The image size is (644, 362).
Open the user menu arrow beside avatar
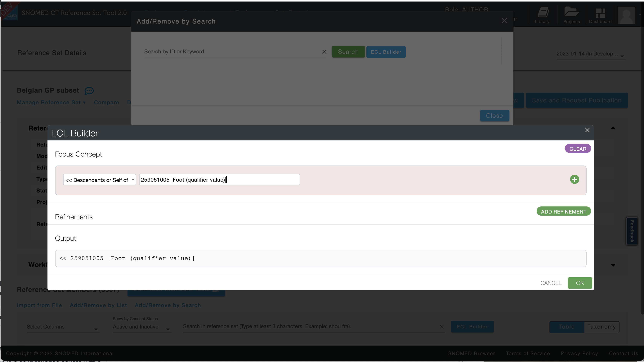tap(640, 15)
